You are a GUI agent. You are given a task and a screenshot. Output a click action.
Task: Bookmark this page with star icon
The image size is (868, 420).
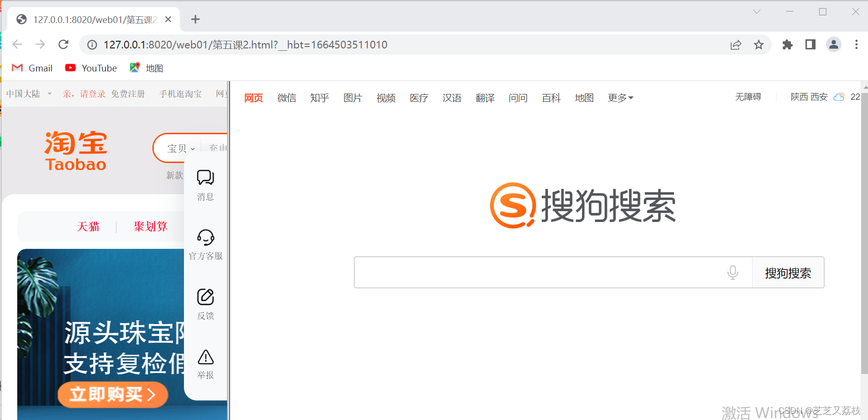tap(759, 45)
